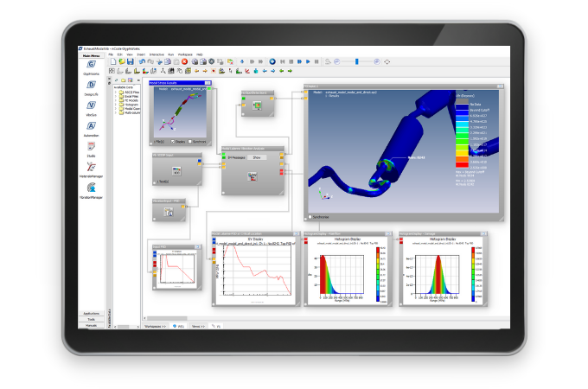Open the MaterialsManager icon
The image size is (588, 389).
(x=91, y=167)
